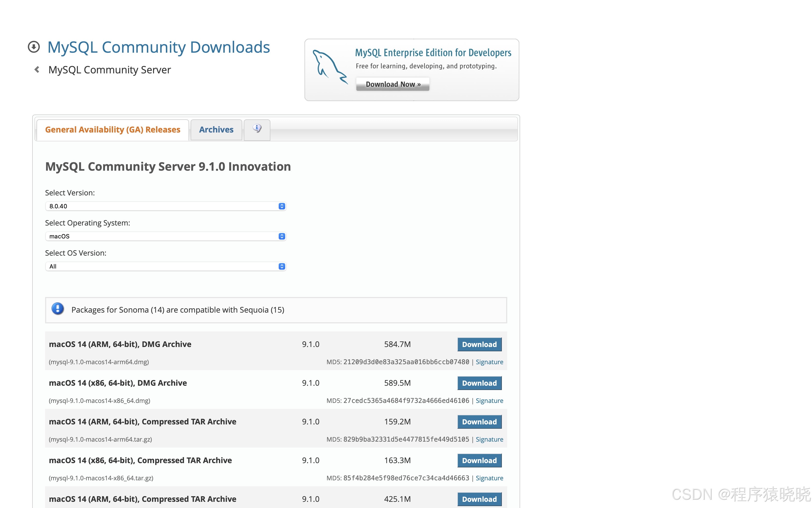Open the Select Operating System dropdown

(166, 236)
